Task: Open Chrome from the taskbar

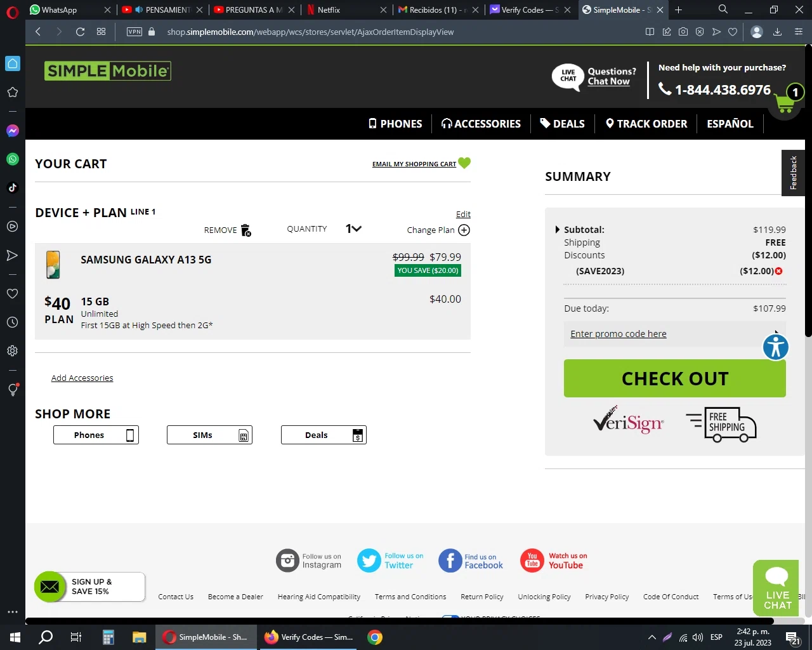Action: pos(375,637)
